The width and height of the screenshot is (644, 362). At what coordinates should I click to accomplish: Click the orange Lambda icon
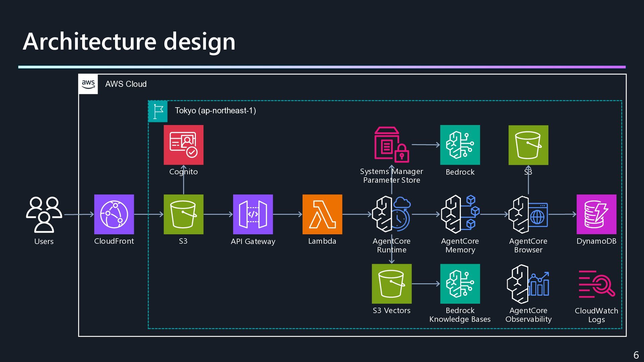tap(322, 214)
